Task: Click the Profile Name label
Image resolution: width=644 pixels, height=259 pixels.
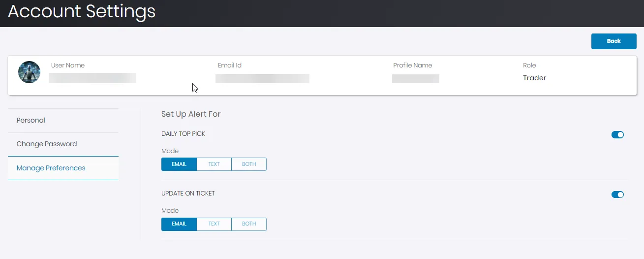Action: pyautogui.click(x=413, y=65)
